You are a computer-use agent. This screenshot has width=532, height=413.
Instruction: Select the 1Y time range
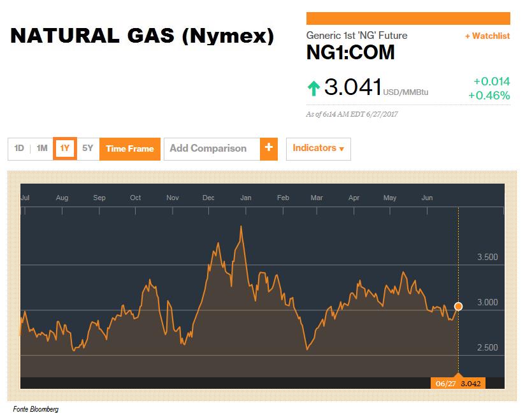65,149
